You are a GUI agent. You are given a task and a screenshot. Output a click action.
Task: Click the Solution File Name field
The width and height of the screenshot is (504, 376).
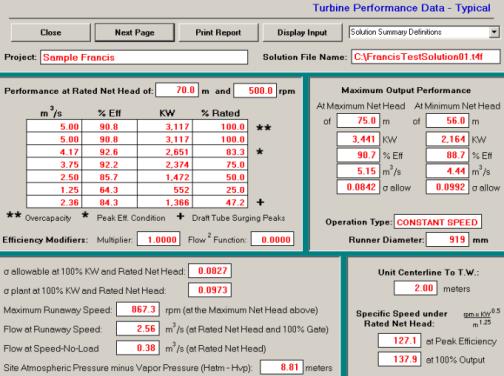pos(426,57)
